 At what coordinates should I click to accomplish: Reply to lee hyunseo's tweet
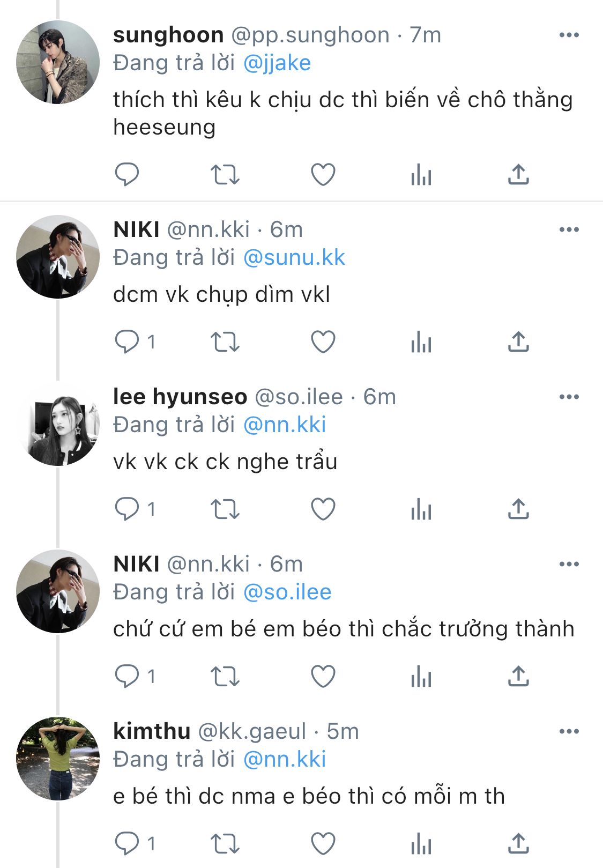[x=127, y=509]
